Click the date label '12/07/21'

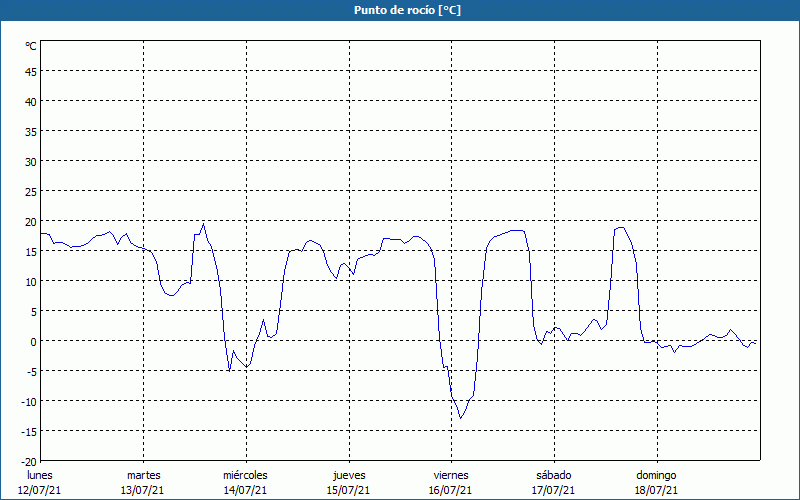point(40,490)
